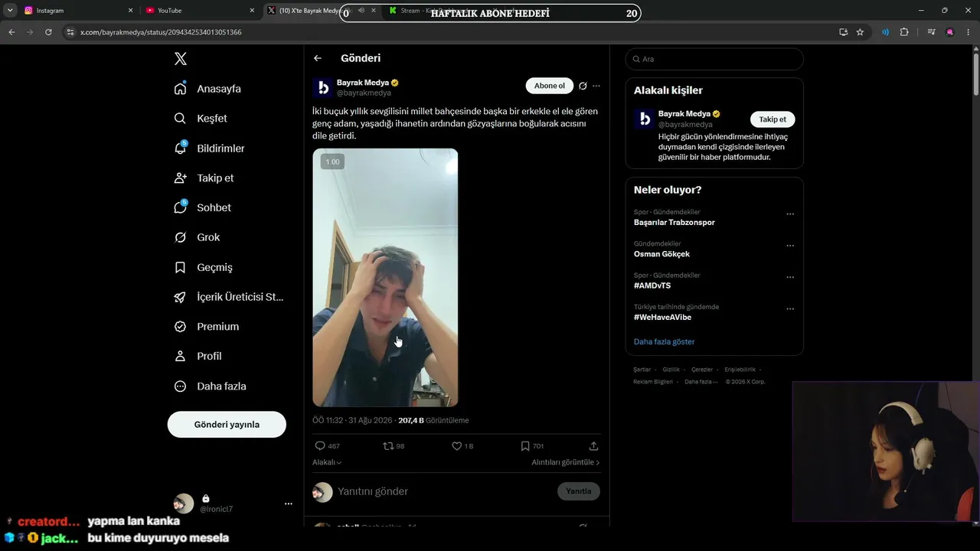Switch to the YouTube tab
This screenshot has height=551, width=980.
pos(199,11)
